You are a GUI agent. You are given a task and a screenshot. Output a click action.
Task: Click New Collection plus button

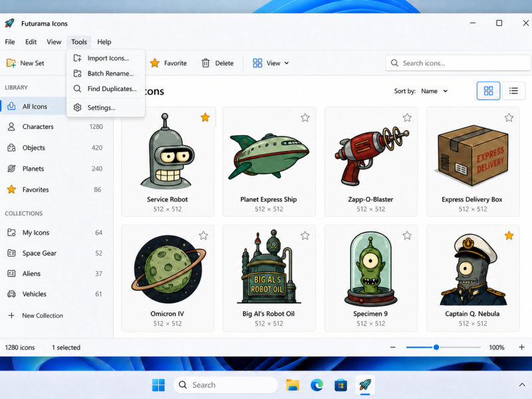tap(35, 315)
